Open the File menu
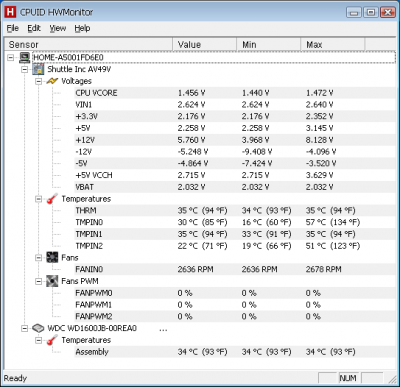Image resolution: width=400 pixels, height=387 pixels. (13, 28)
